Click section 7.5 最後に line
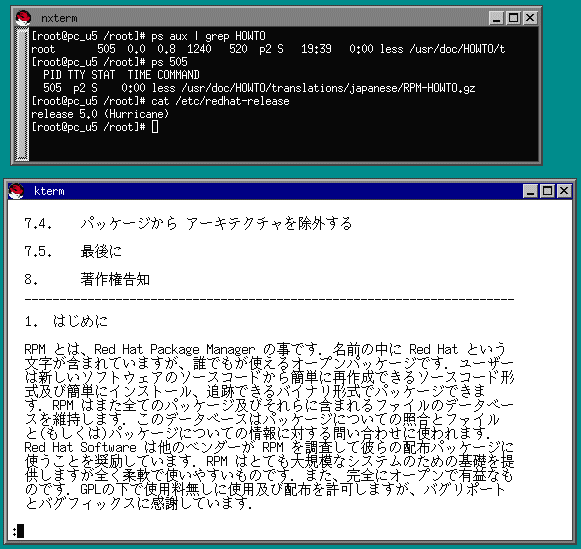This screenshot has width=581, height=549. [x=73, y=252]
